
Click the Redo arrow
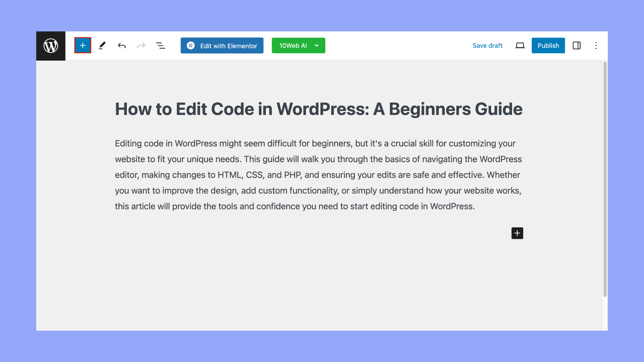pyautogui.click(x=141, y=46)
